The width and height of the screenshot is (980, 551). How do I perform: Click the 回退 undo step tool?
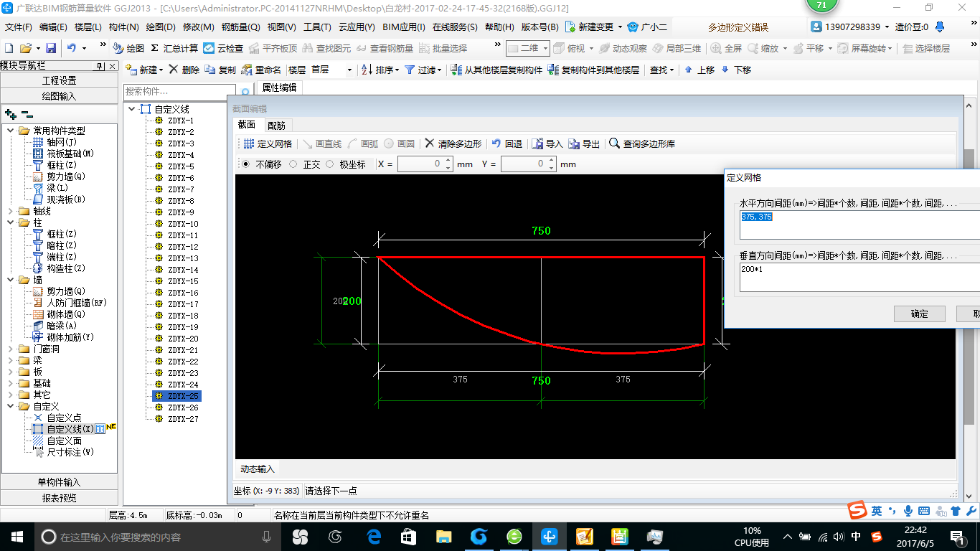tap(507, 143)
